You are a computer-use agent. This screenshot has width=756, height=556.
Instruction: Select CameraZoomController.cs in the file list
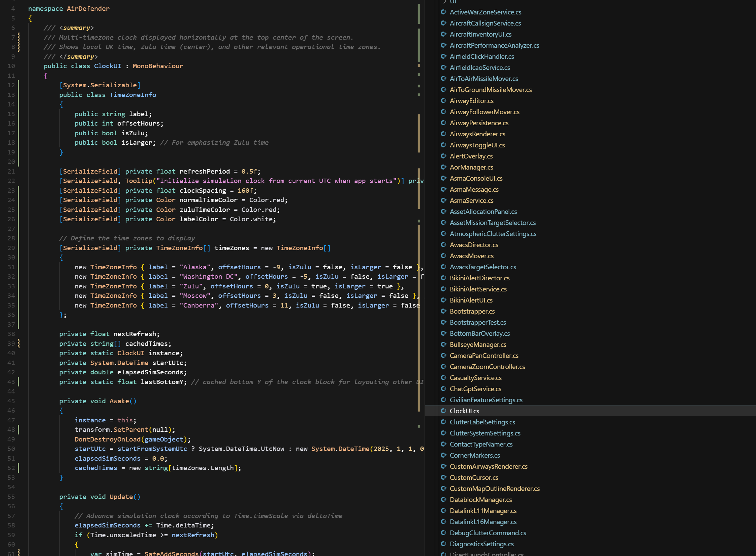487,367
